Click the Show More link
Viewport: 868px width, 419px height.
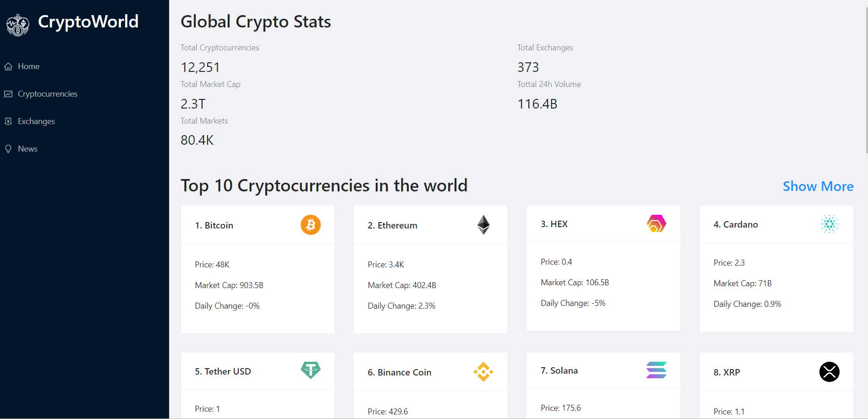tap(818, 186)
